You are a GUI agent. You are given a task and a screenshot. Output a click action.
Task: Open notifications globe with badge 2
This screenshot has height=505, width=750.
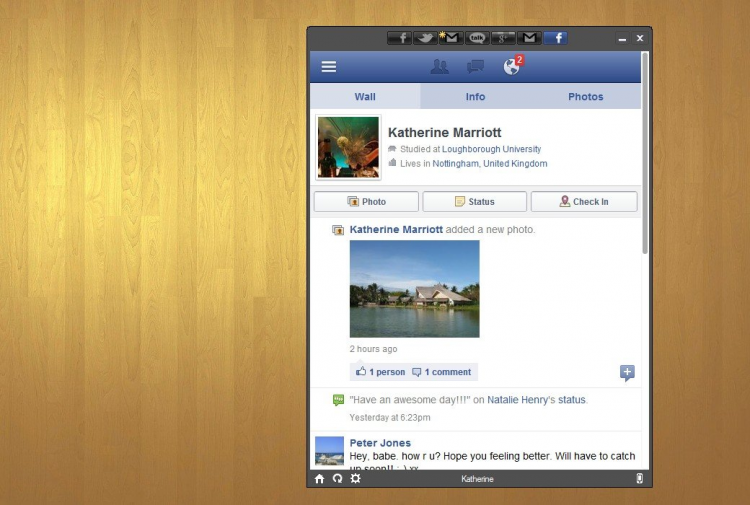coord(513,66)
